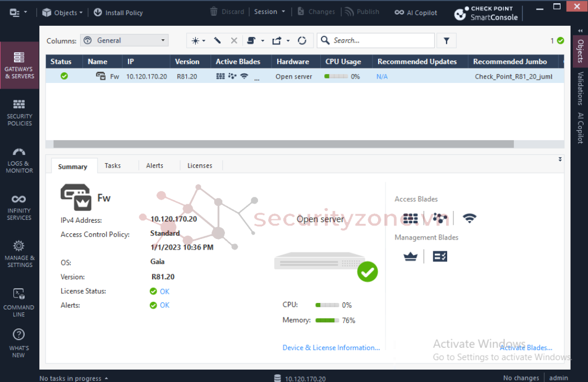Open the filter funnel icon beside Search

click(x=446, y=40)
